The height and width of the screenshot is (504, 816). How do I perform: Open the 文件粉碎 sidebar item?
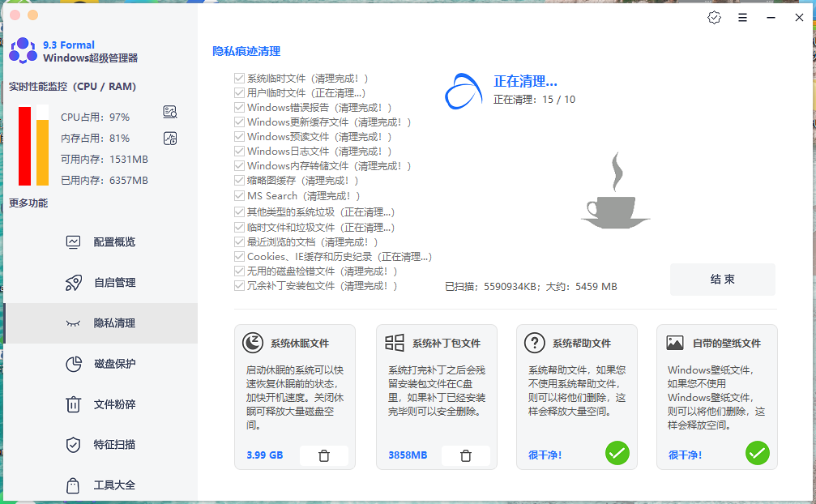[100, 404]
